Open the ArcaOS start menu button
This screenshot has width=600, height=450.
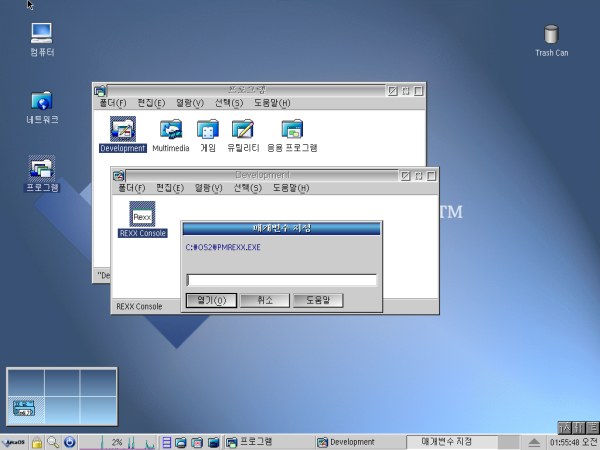[14, 442]
